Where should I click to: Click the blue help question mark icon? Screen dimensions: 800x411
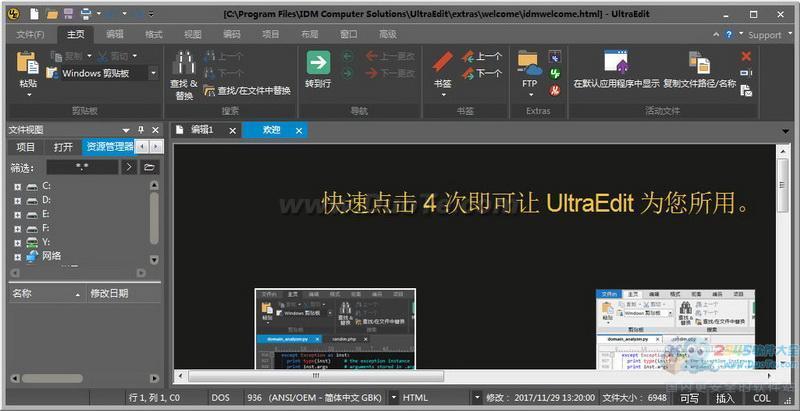click(x=729, y=35)
